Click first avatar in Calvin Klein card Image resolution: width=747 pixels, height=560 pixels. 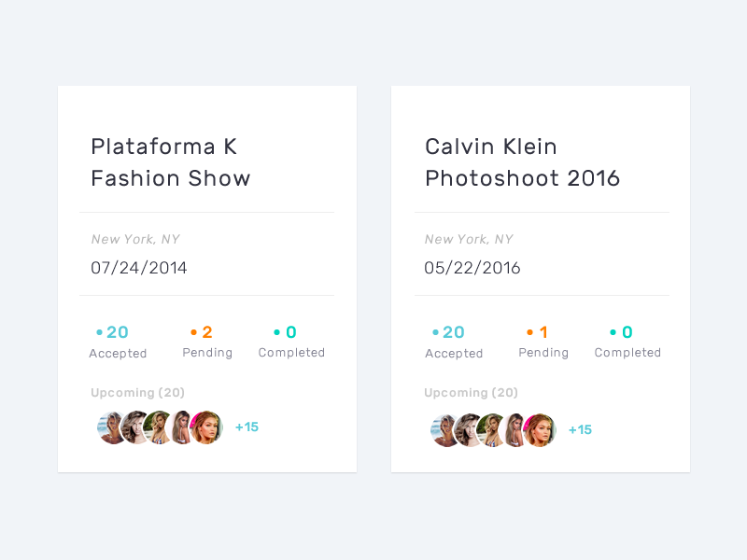(x=444, y=430)
